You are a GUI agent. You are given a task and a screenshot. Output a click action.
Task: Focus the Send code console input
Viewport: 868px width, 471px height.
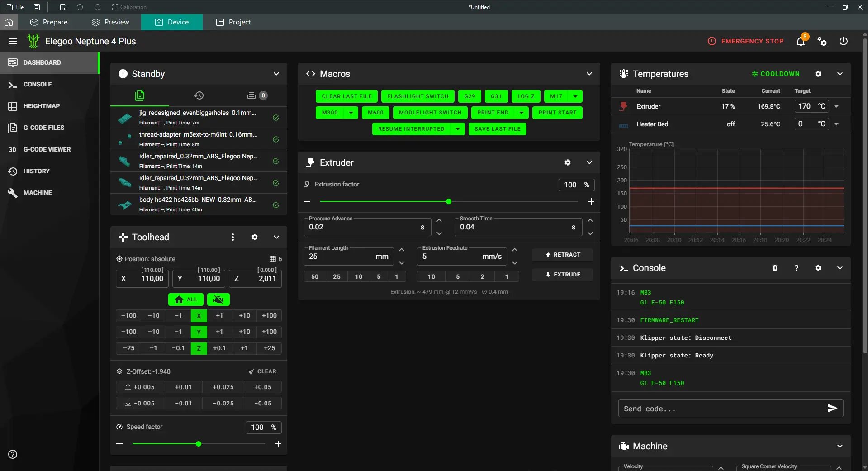pyautogui.click(x=722, y=409)
